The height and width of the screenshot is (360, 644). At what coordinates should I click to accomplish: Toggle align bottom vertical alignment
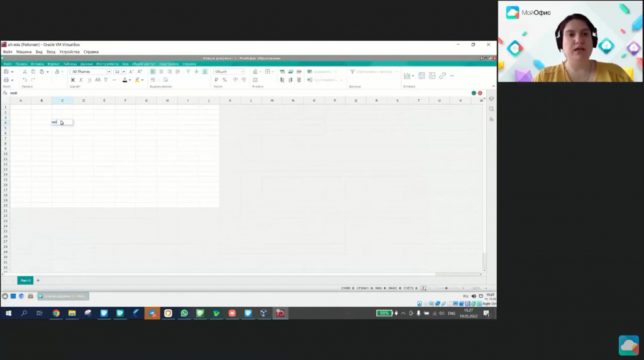pyautogui.click(x=204, y=72)
